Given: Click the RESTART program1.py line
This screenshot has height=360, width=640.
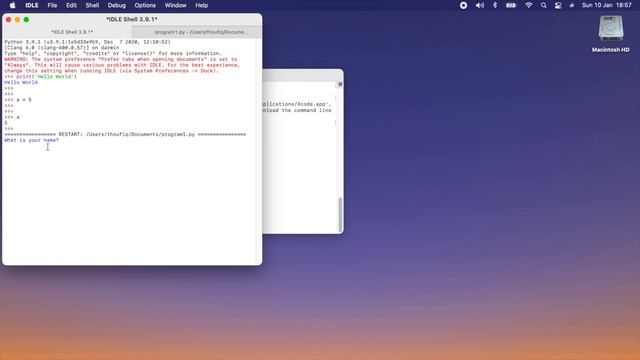Looking at the screenshot, I should coord(125,134).
